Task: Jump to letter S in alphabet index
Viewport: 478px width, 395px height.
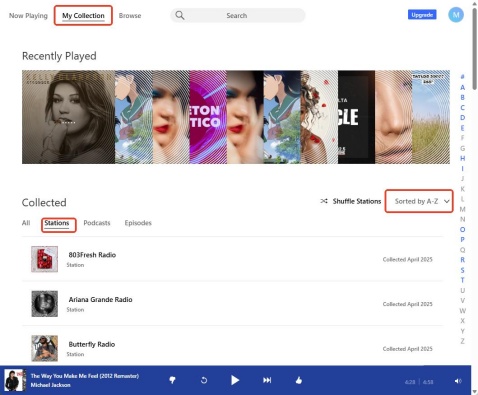Action: coord(462,270)
